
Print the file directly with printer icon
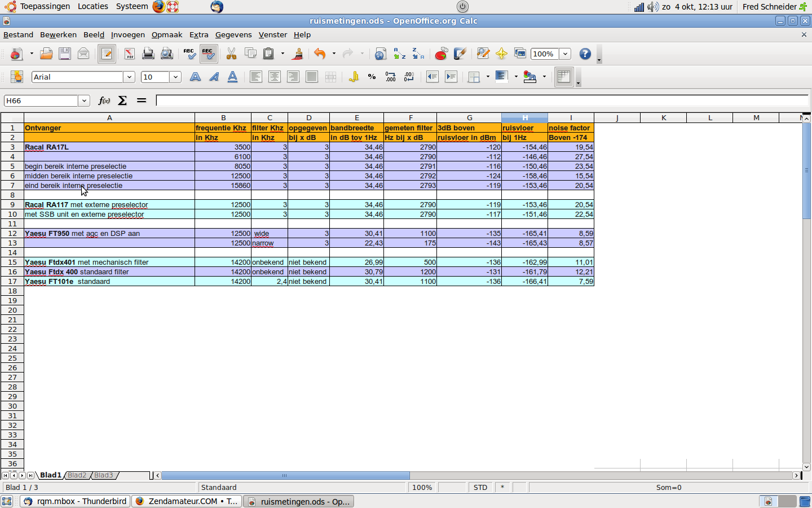[148, 54]
